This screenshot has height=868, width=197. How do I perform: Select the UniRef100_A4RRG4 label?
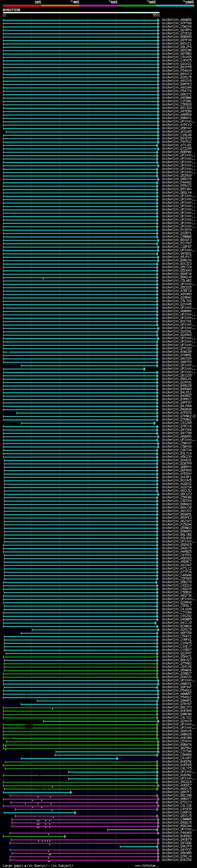pyautogui.click(x=177, y=115)
